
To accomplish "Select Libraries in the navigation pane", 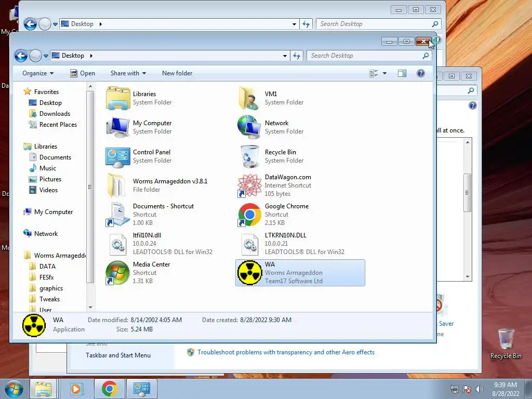I will [41, 146].
